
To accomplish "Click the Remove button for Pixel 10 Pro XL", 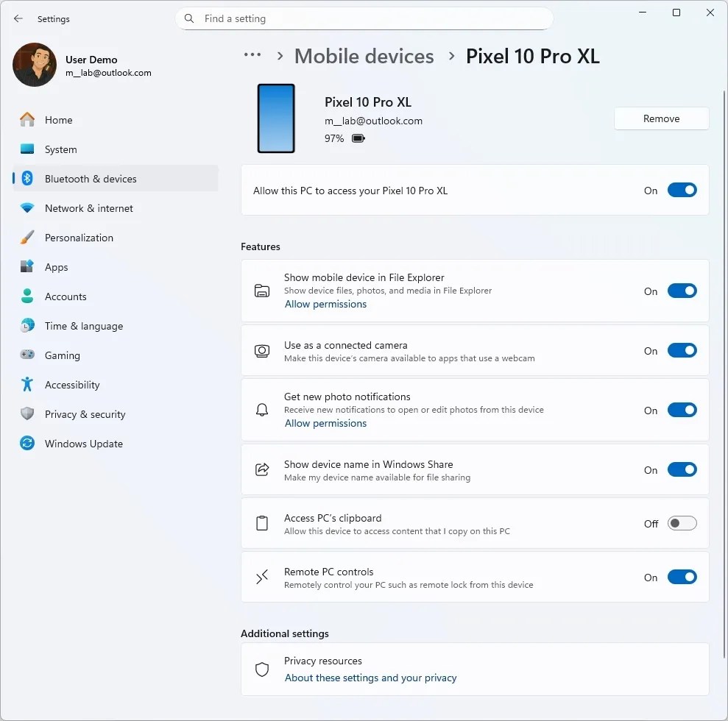I will point(660,118).
